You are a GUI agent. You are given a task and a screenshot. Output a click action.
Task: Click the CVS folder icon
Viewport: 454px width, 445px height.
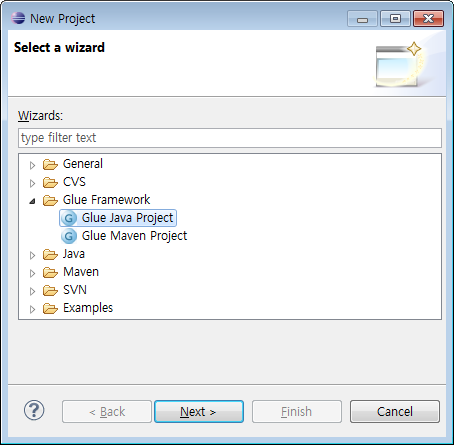tap(50, 182)
